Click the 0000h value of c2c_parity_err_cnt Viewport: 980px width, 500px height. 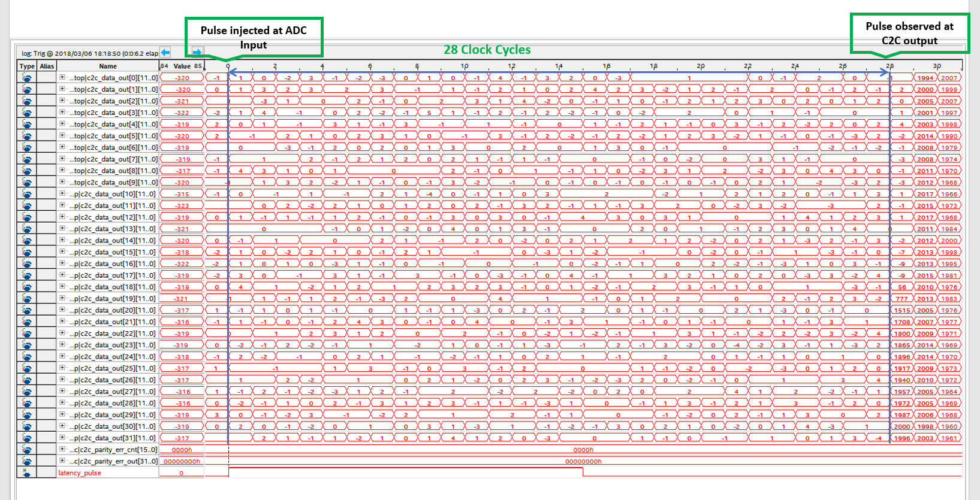[182, 450]
